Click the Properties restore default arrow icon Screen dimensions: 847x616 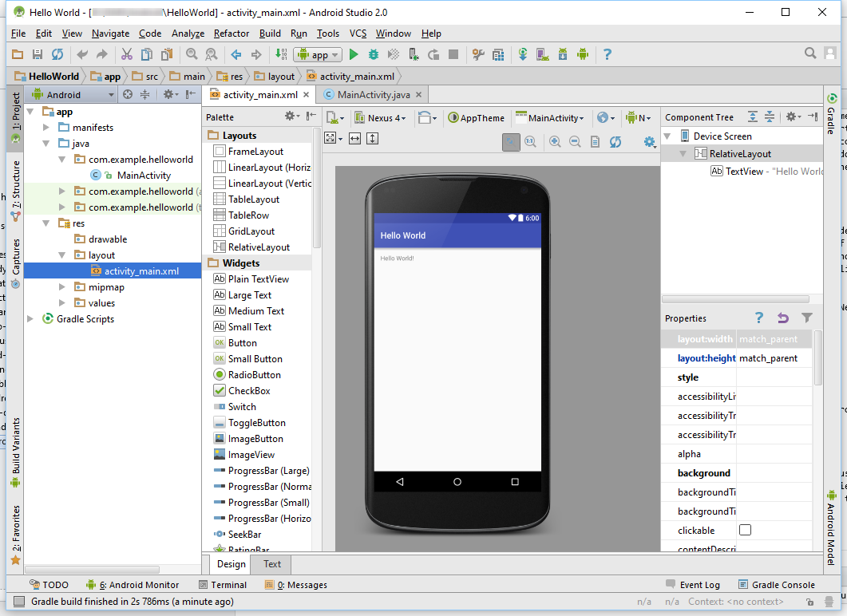pyautogui.click(x=782, y=318)
